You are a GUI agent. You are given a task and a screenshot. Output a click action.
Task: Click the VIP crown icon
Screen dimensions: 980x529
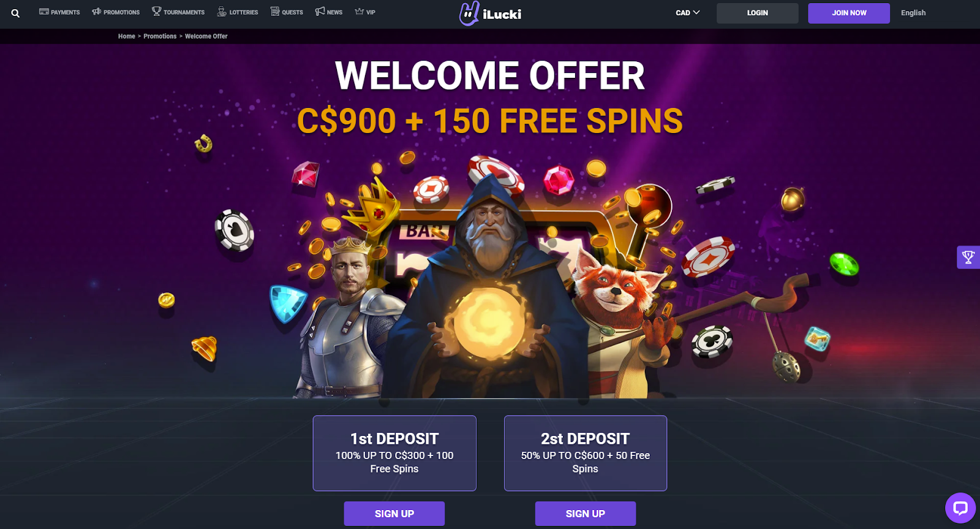pyautogui.click(x=360, y=11)
